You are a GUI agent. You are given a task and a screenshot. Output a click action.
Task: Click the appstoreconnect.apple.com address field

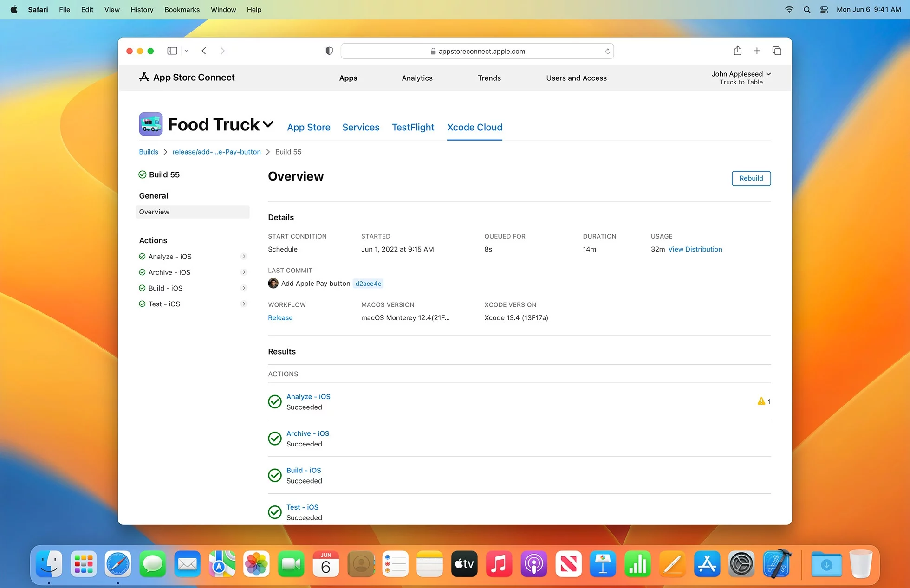(477, 51)
